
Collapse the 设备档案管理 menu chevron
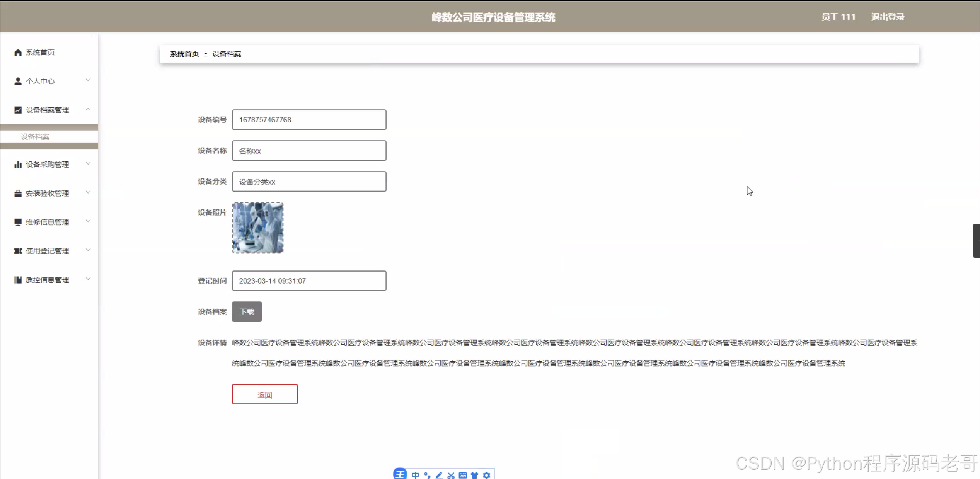click(x=88, y=109)
